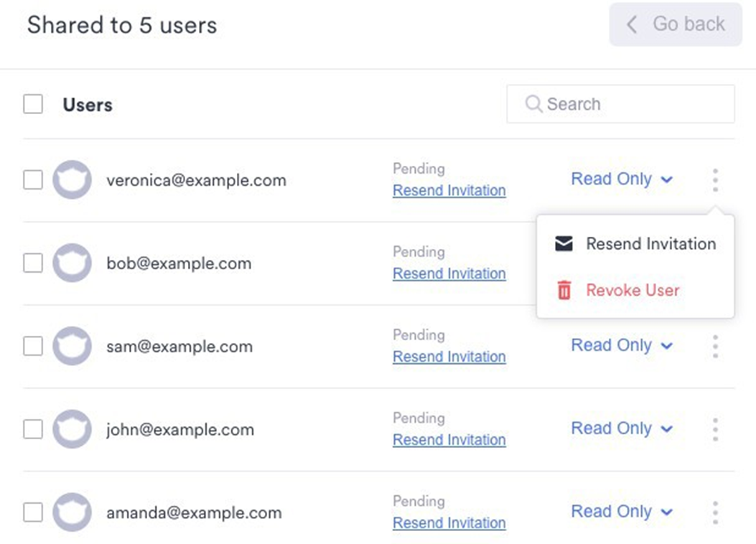Screen dimensions: 756x544
Task: Open the kebab menu for sam@example.com
Action: pos(715,346)
